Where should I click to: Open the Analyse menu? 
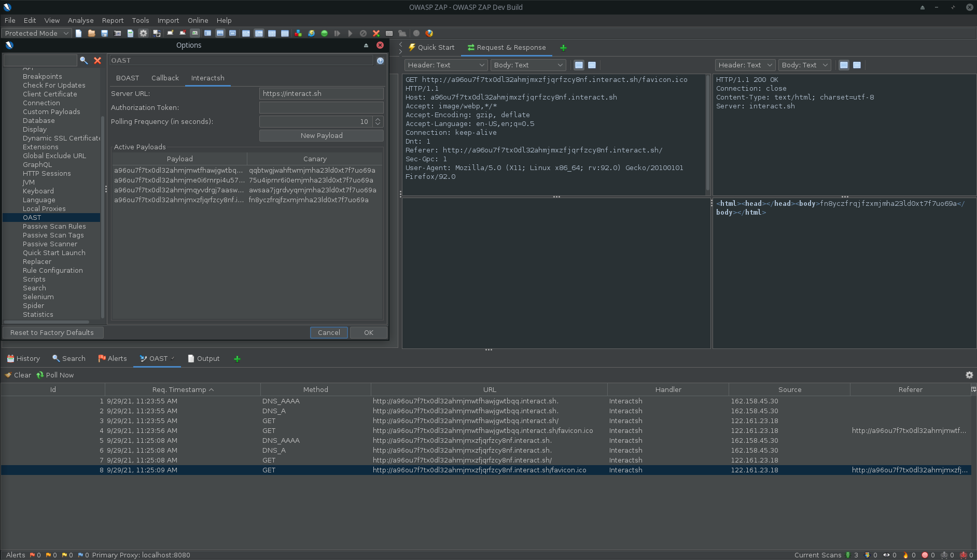[x=80, y=20]
